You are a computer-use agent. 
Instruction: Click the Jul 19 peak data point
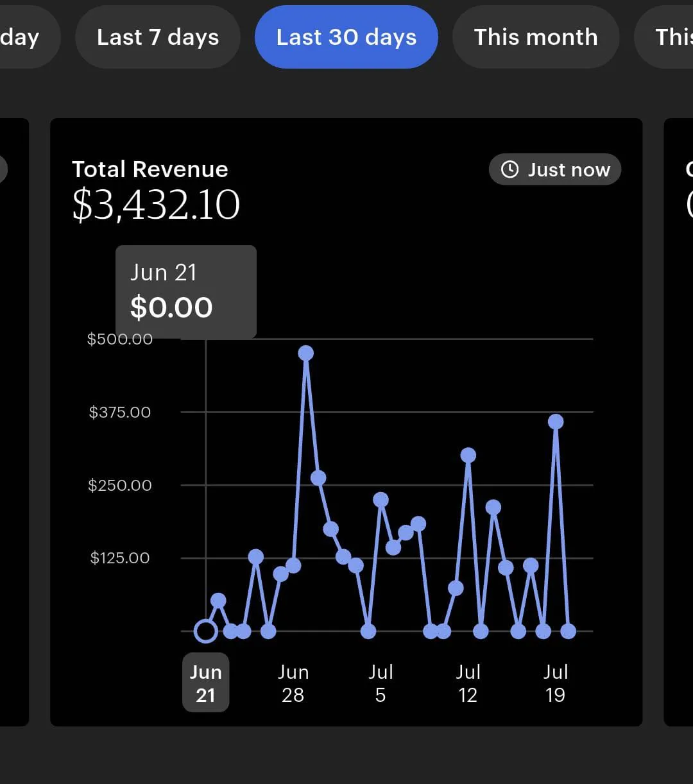556,422
